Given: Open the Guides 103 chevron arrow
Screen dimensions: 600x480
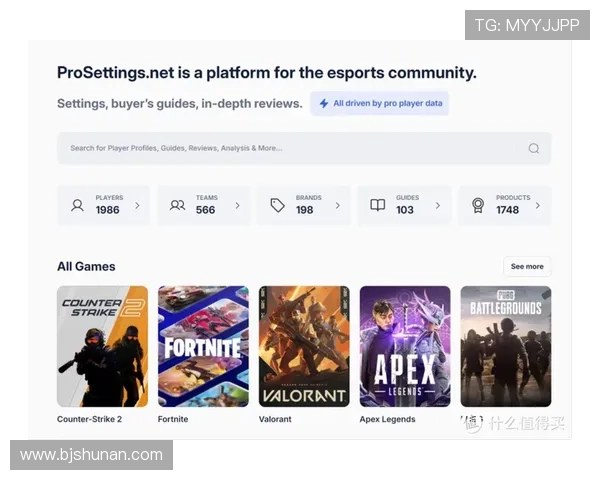Looking at the screenshot, I should [437, 205].
